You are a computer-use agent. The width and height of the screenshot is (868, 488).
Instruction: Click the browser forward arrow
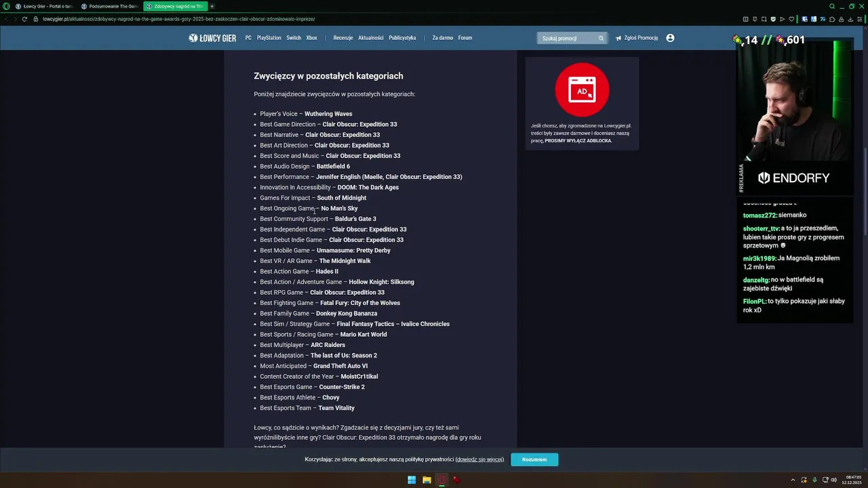point(16,19)
